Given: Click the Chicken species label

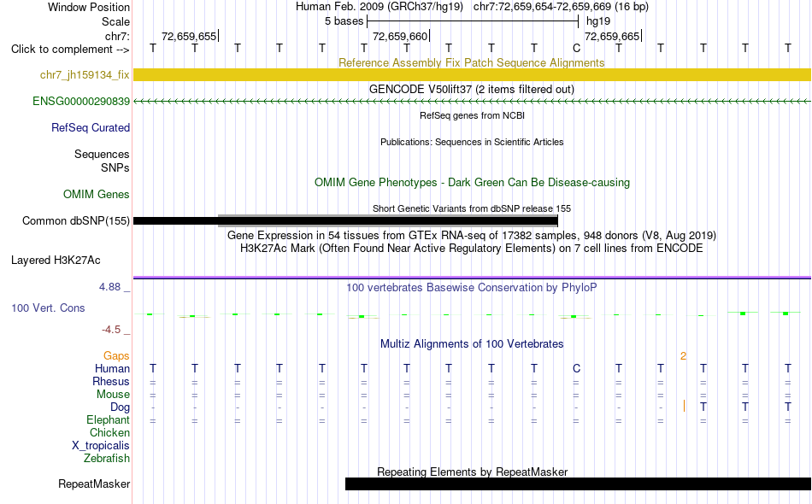Looking at the screenshot, I should pos(109,433).
